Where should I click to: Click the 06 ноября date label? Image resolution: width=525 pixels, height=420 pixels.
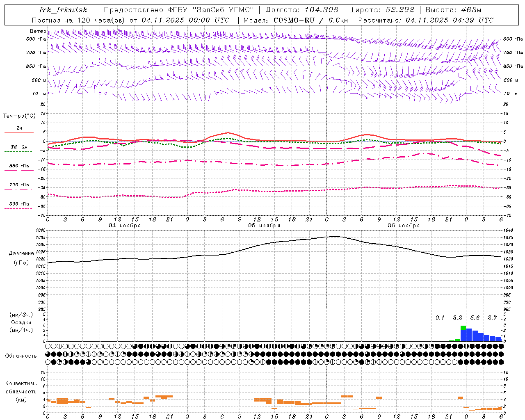(x=404, y=226)
